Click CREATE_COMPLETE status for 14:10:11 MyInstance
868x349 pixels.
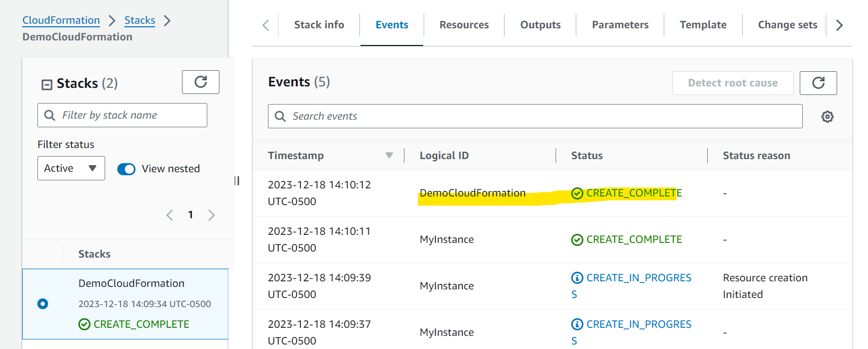coord(627,239)
